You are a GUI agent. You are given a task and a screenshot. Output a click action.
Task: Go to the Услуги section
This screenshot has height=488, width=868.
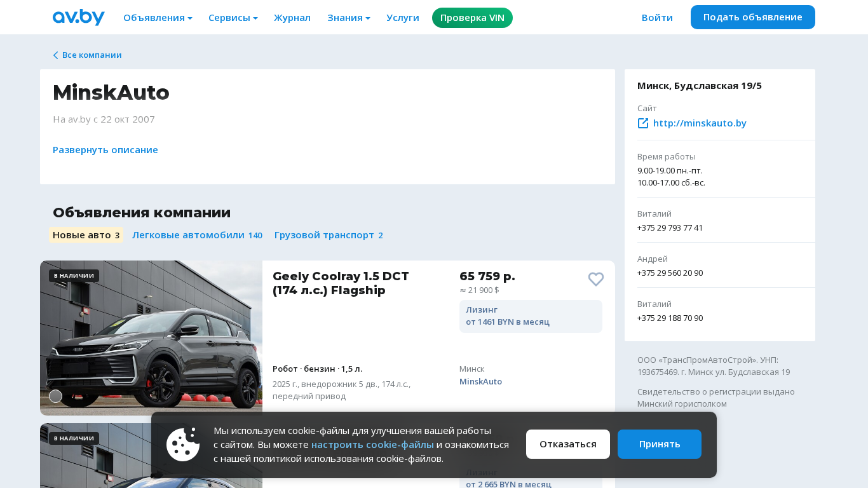tap(403, 18)
